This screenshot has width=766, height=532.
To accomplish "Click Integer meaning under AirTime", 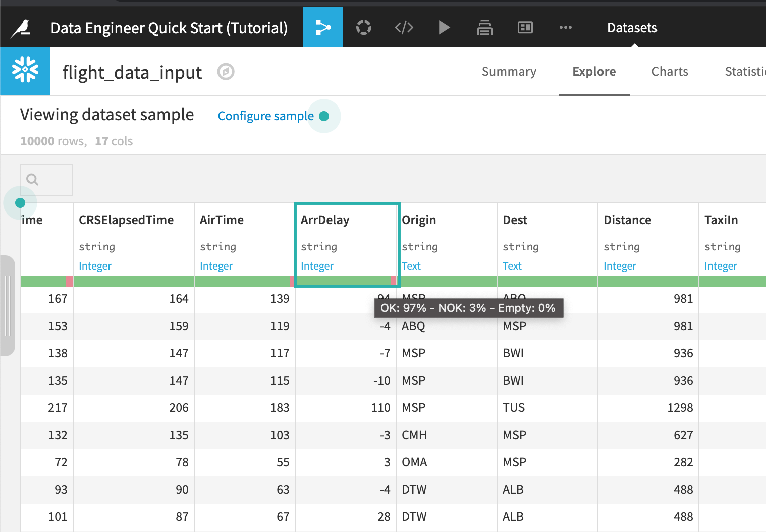I will coord(216,266).
